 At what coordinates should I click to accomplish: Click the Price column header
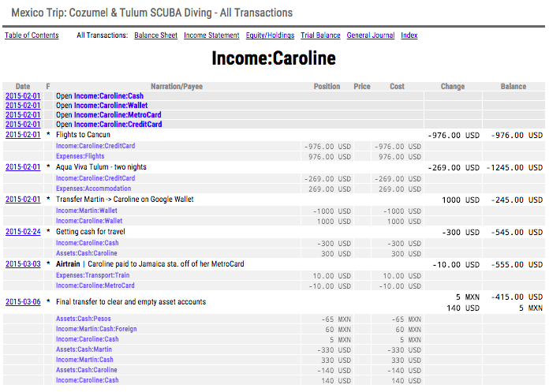click(362, 87)
